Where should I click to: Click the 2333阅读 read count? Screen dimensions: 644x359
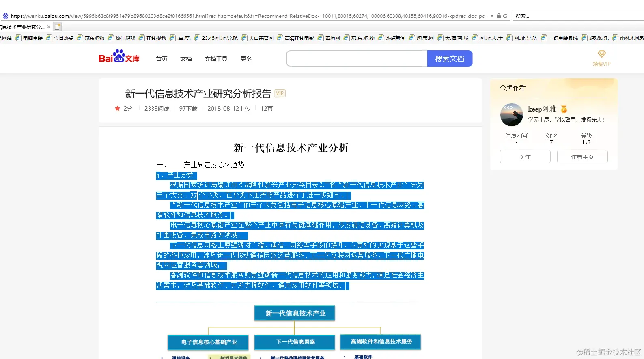(157, 109)
